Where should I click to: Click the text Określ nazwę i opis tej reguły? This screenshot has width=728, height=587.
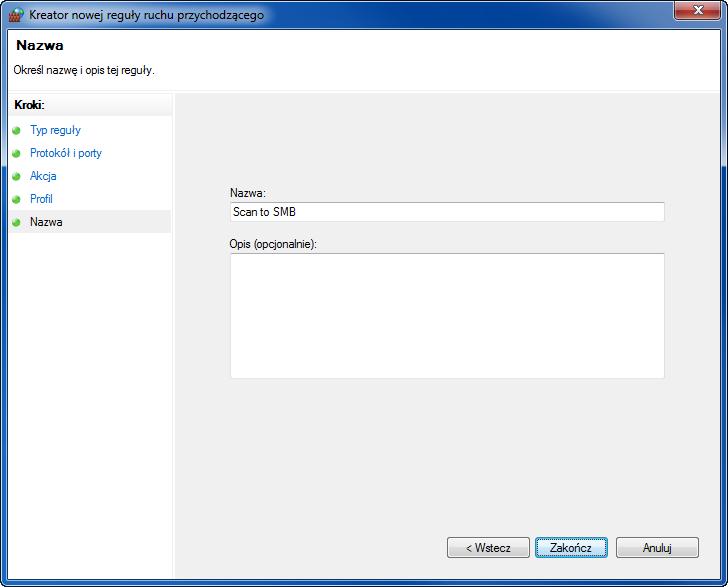(x=84, y=70)
